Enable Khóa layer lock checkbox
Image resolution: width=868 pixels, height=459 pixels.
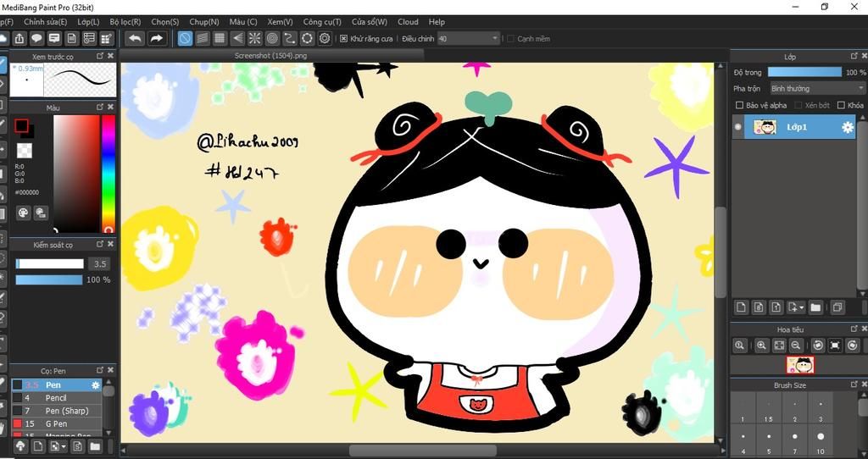click(x=842, y=105)
